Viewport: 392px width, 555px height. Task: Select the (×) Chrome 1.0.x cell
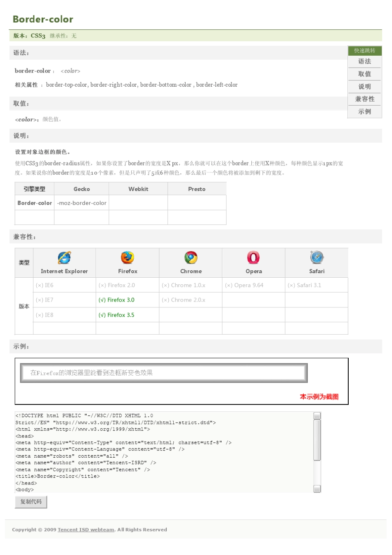pyautogui.click(x=191, y=285)
